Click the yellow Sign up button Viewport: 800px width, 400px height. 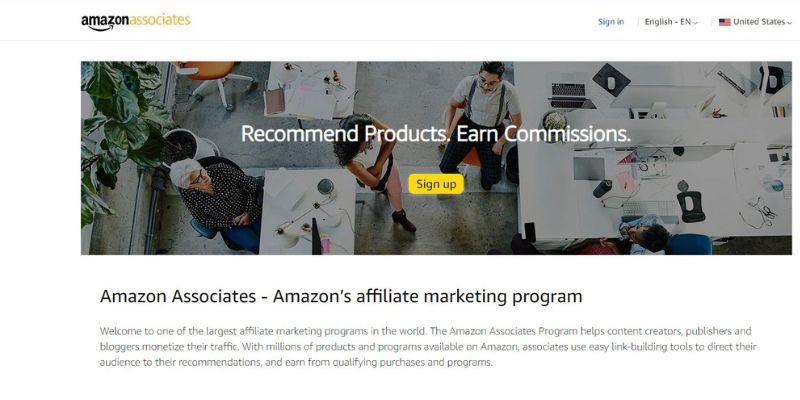[436, 184]
